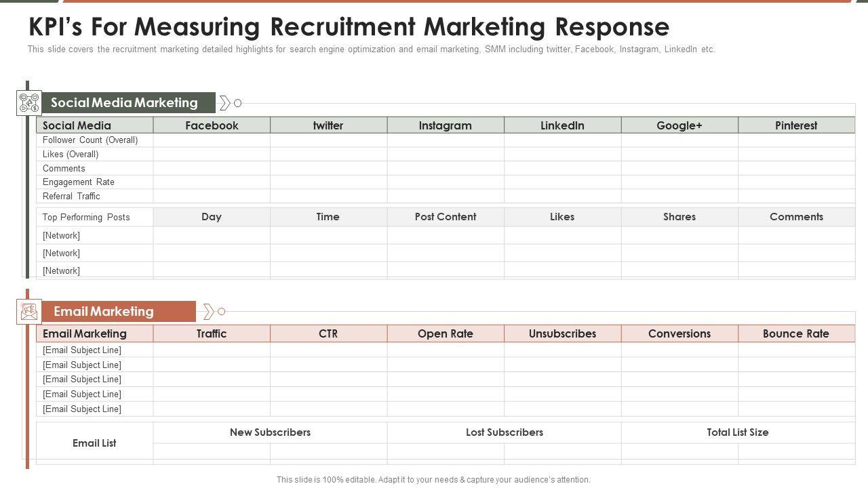Click the Follower Count (Overall) row label
868x488 pixels.
click(x=90, y=140)
